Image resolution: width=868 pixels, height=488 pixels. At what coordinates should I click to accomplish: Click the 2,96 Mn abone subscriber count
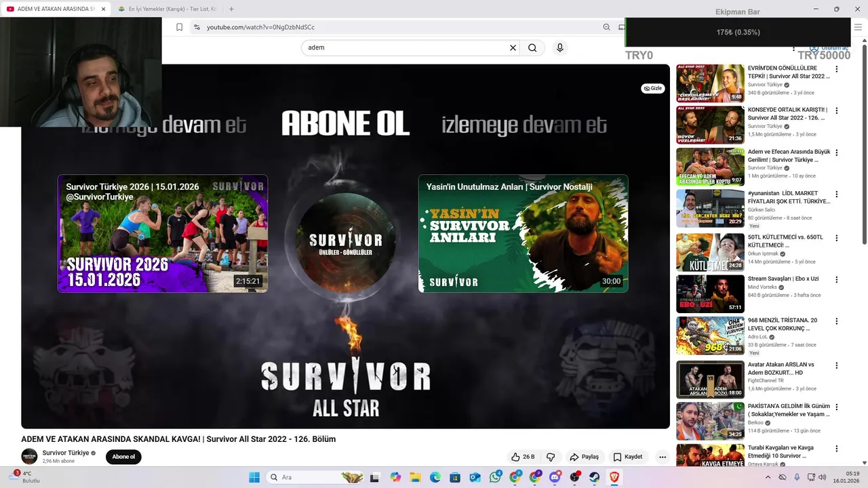pyautogui.click(x=58, y=461)
